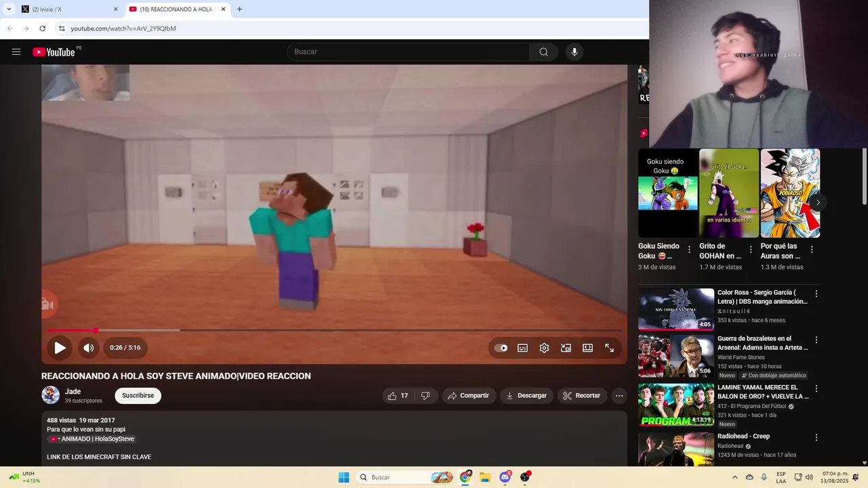Viewport: 868px width, 488px height.
Task: Open a new browser tab
Action: [x=239, y=9]
